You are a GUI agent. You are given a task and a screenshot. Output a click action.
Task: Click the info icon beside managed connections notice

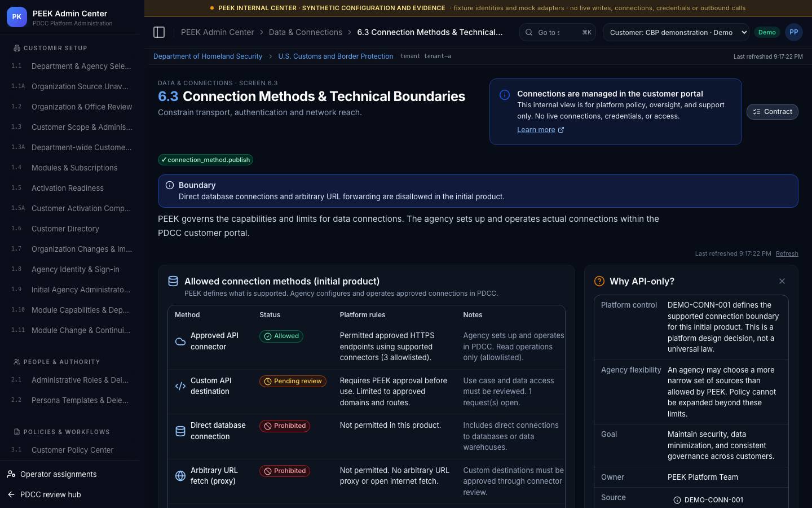click(505, 95)
